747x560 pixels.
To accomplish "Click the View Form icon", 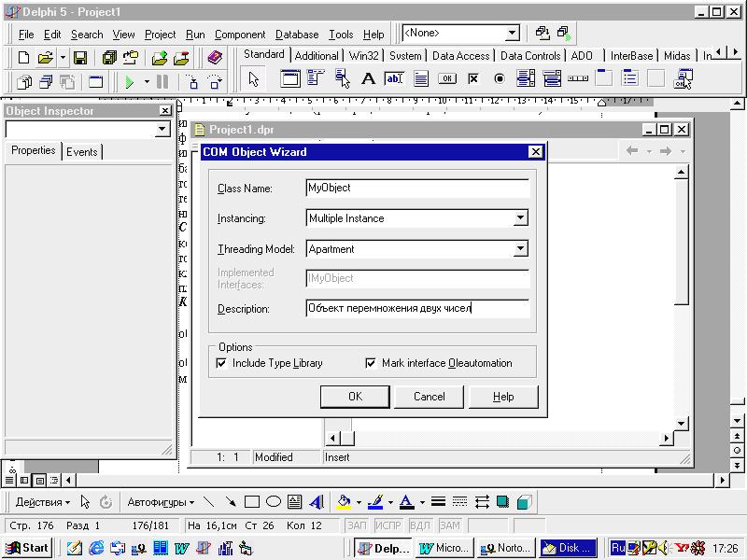I will point(46,82).
